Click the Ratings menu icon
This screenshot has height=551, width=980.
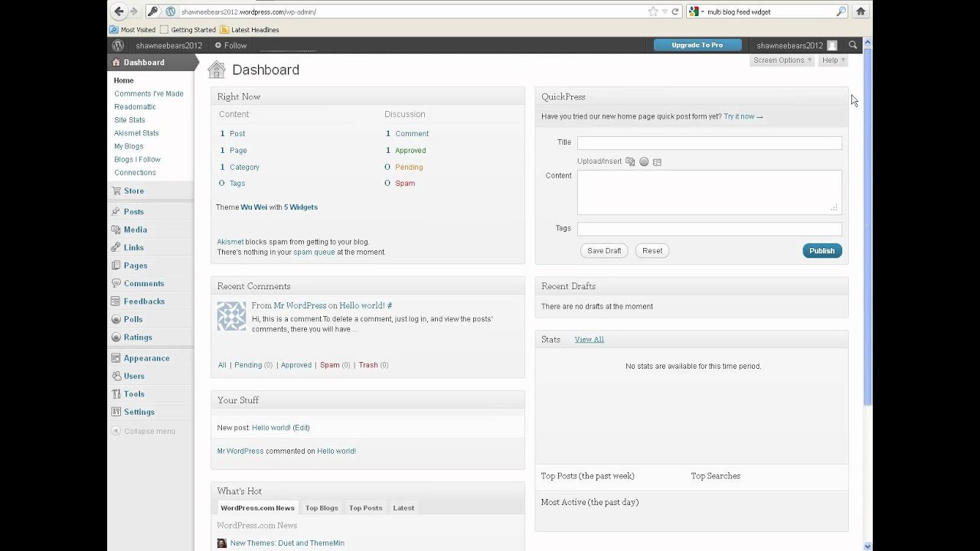116,337
